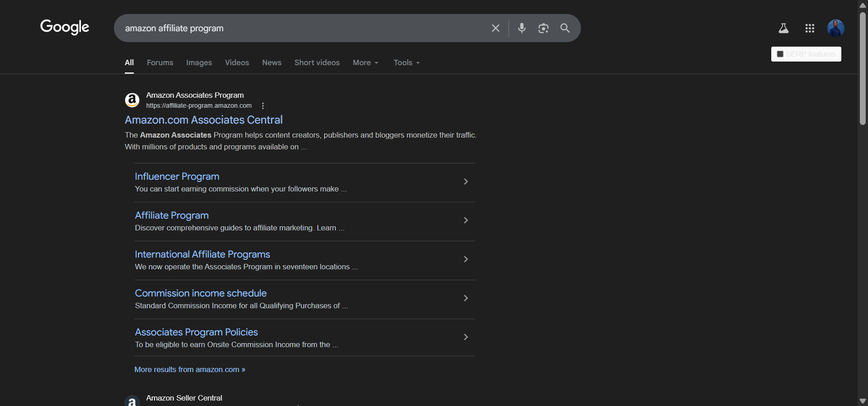Clear the search box with X icon

click(x=495, y=28)
